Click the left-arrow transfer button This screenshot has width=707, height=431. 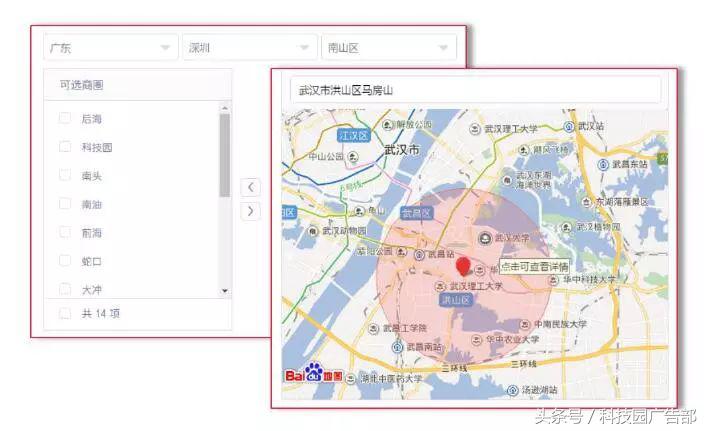coord(251,187)
